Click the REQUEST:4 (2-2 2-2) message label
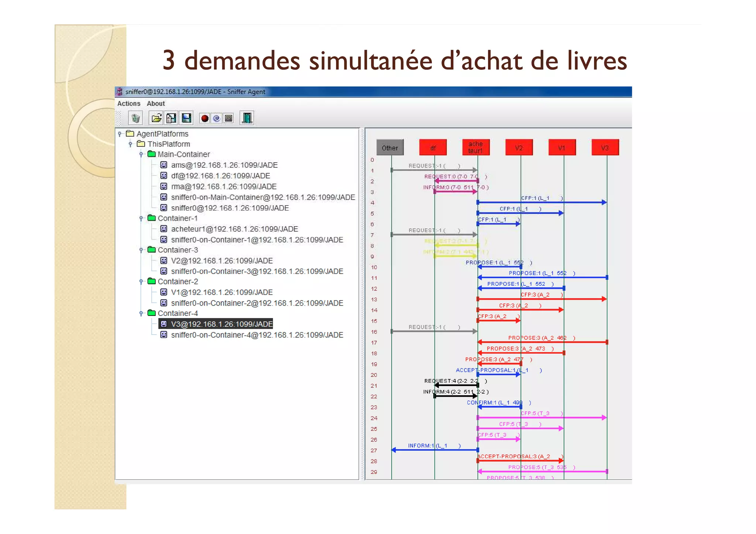The image size is (756, 534). pyautogui.click(x=456, y=381)
